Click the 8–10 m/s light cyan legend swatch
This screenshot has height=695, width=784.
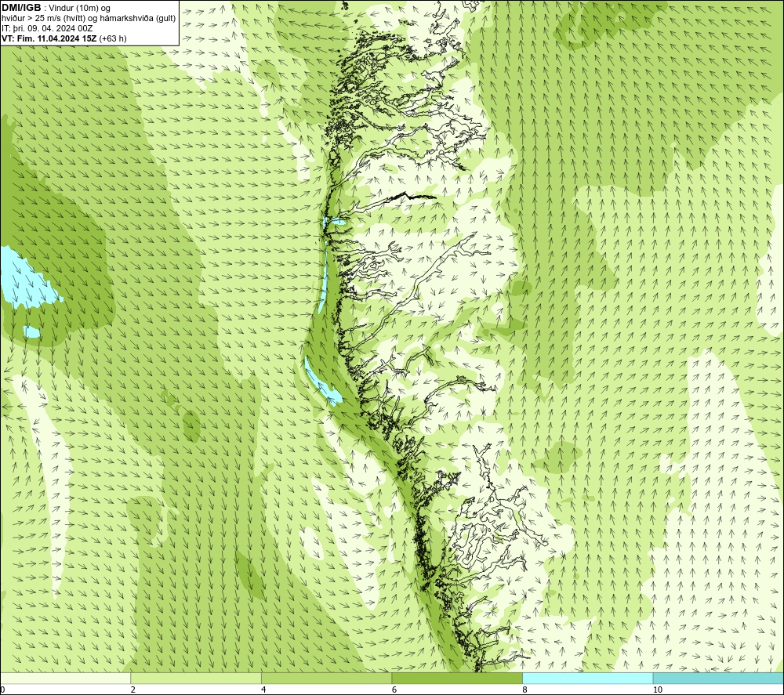click(587, 678)
